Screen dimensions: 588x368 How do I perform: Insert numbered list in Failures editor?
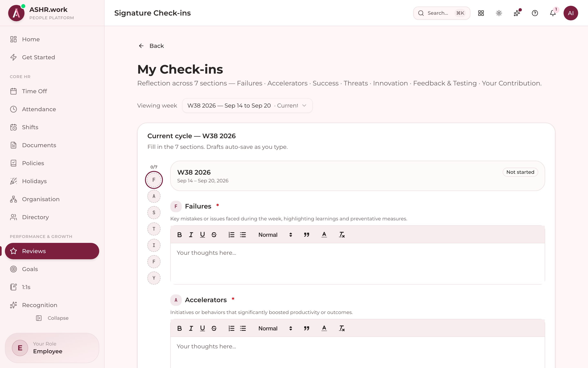[x=231, y=235]
